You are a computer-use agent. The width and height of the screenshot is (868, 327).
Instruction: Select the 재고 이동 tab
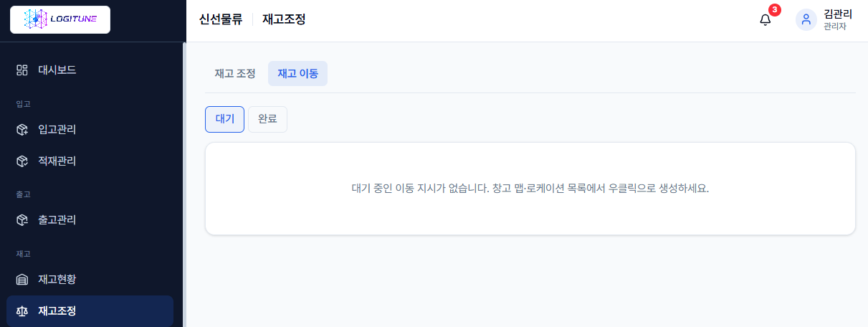click(x=297, y=73)
